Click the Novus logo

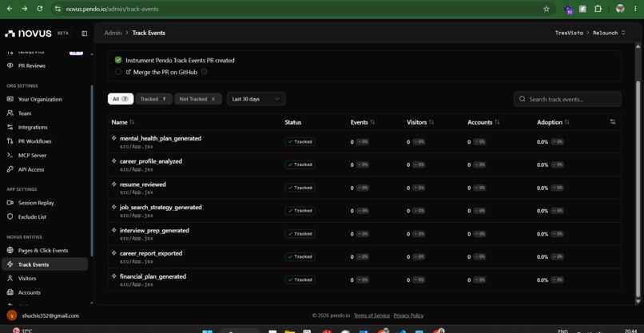click(28, 34)
